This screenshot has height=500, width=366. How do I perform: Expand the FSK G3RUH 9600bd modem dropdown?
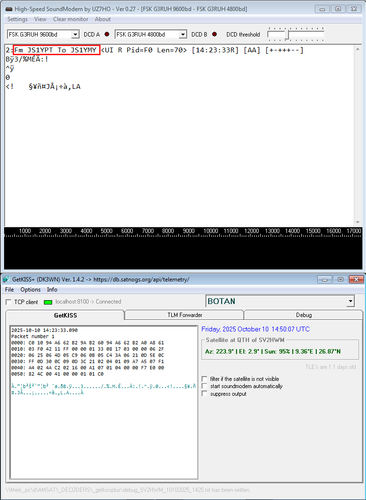click(75, 34)
